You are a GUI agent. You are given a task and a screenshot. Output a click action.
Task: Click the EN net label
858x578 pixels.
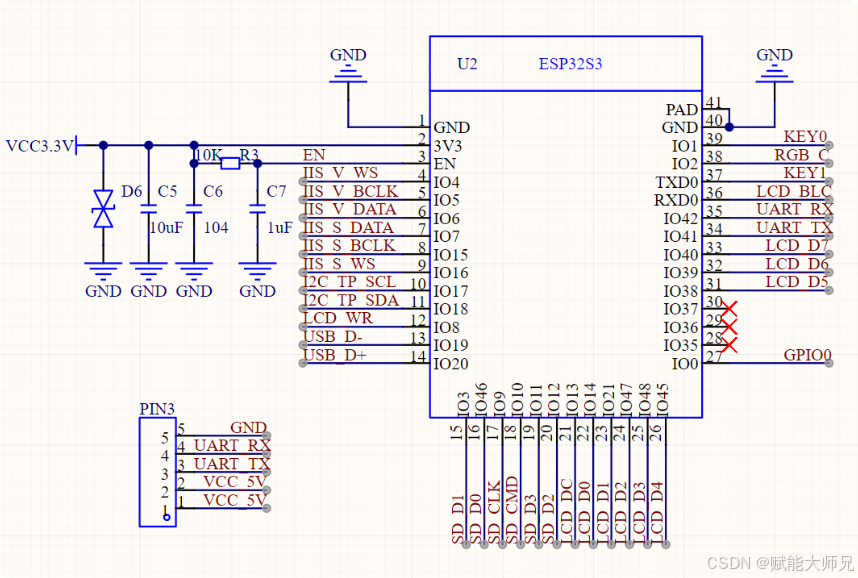(314, 155)
